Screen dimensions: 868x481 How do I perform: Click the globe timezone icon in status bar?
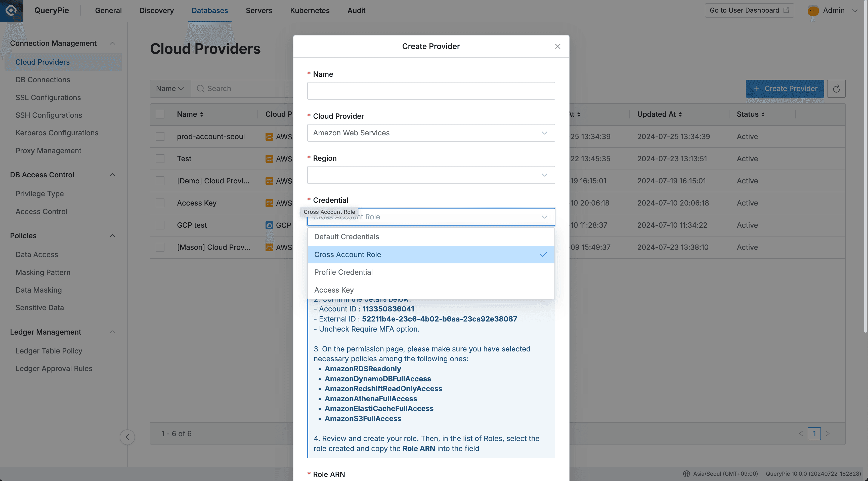coord(686,474)
